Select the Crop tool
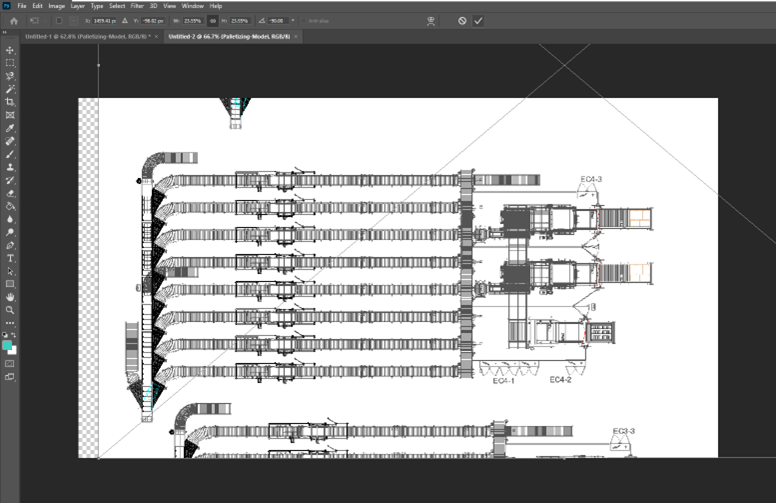 pyautogui.click(x=10, y=102)
